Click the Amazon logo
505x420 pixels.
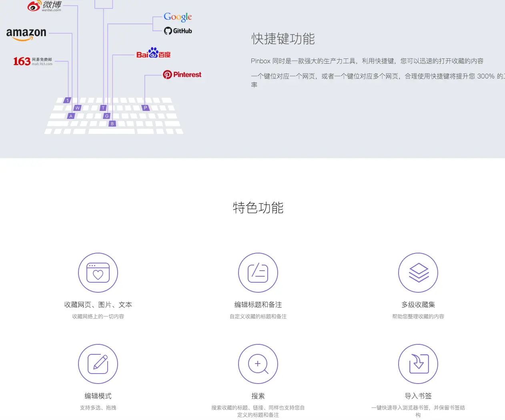26,34
